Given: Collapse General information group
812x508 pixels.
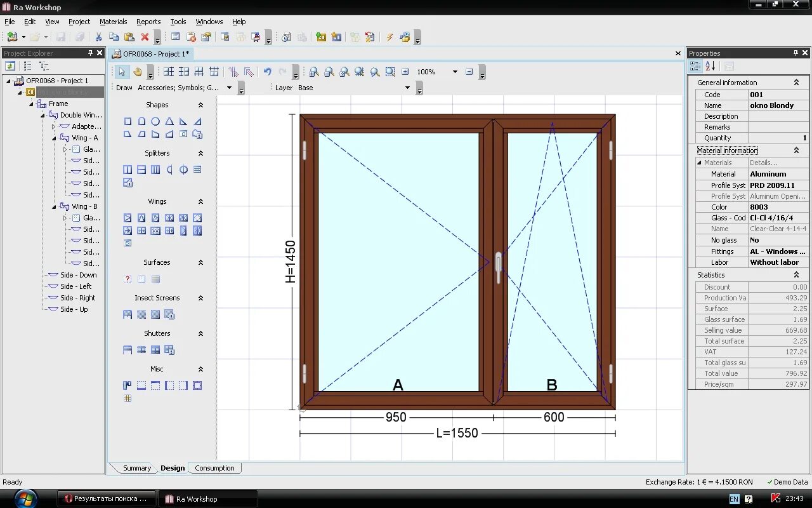Looking at the screenshot, I should pos(797,83).
